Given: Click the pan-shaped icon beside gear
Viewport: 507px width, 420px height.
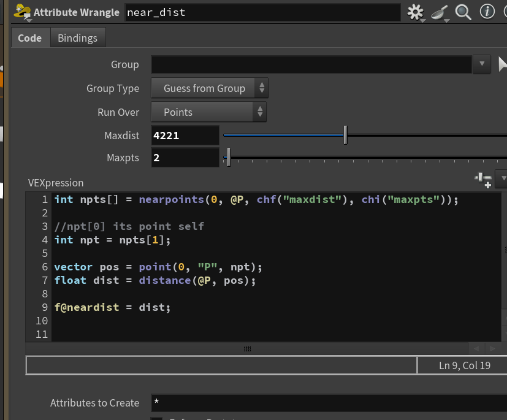Looking at the screenshot, I should 440,13.
